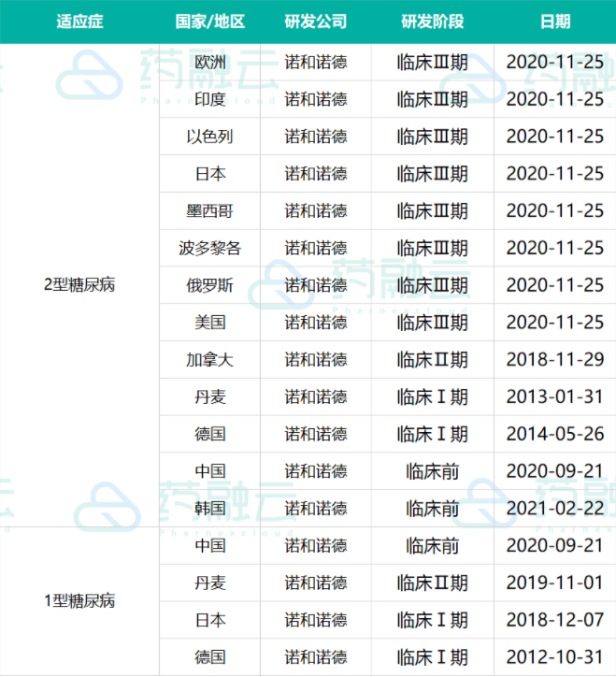616x677 pixels.
Task: Click 临床Ⅲ期 in the 美国 row
Action: coord(432,323)
